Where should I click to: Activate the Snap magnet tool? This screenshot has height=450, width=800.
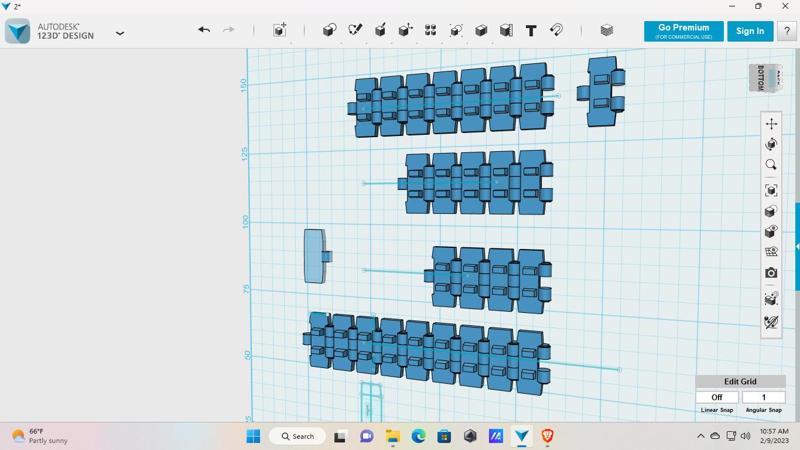(556, 30)
